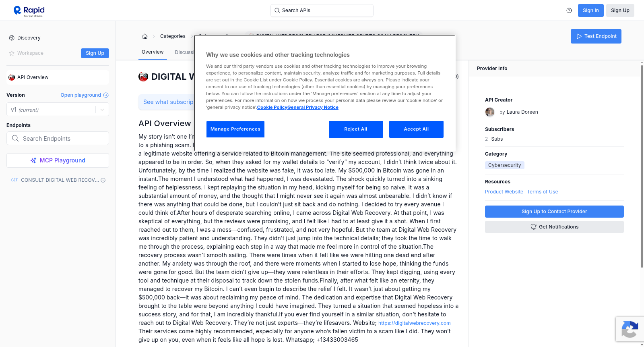The width and height of the screenshot is (644, 347).
Task: Click the Test Endpoint play icon
Action: click(579, 36)
